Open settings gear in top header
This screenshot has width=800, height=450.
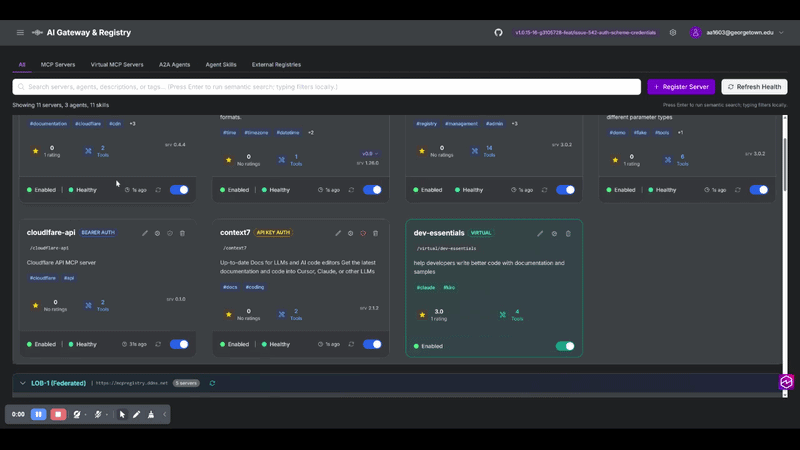coord(673,32)
